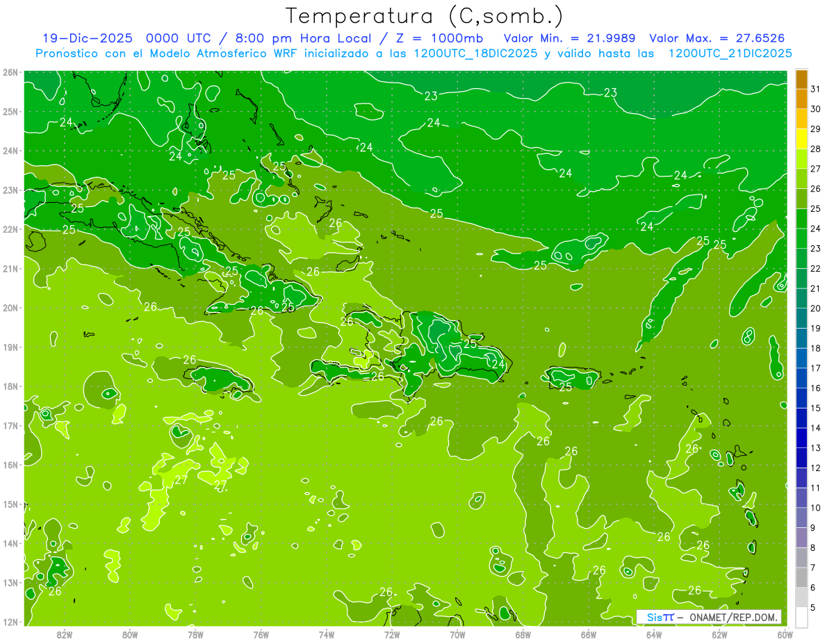Click the 74W longitude axis label
Image resolution: width=834 pixels, height=644 pixels.
pyautogui.click(x=327, y=634)
